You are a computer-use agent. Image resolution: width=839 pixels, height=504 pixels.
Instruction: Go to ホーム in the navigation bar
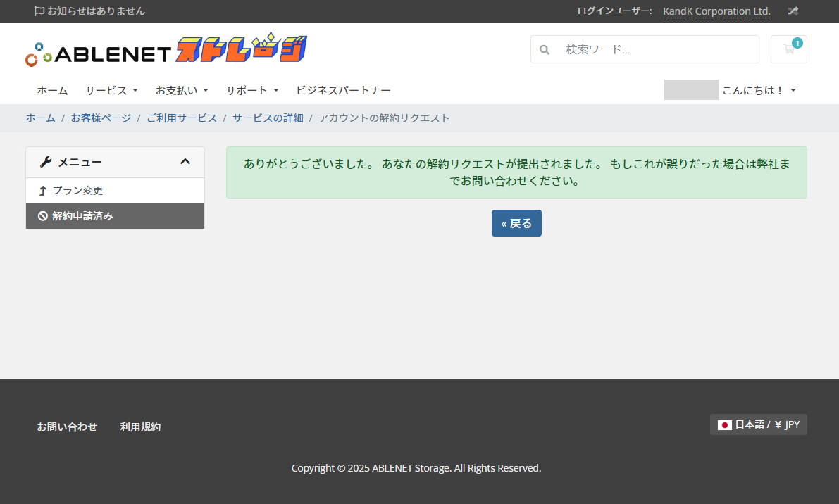coord(52,90)
